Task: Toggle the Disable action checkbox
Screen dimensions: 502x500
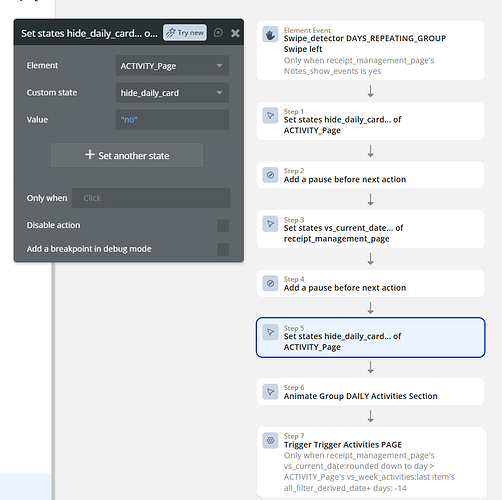Action: coord(223,225)
